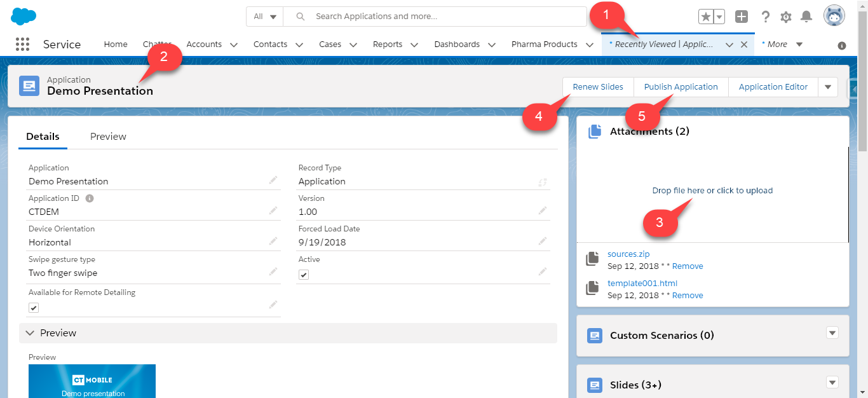The width and height of the screenshot is (868, 398).
Task: Open the user profile avatar
Action: [x=834, y=16]
